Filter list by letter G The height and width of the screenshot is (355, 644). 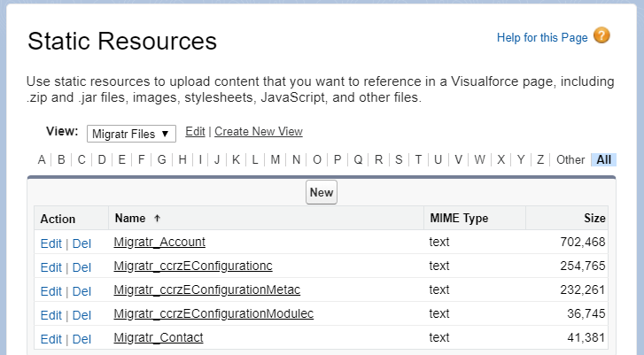tap(162, 159)
